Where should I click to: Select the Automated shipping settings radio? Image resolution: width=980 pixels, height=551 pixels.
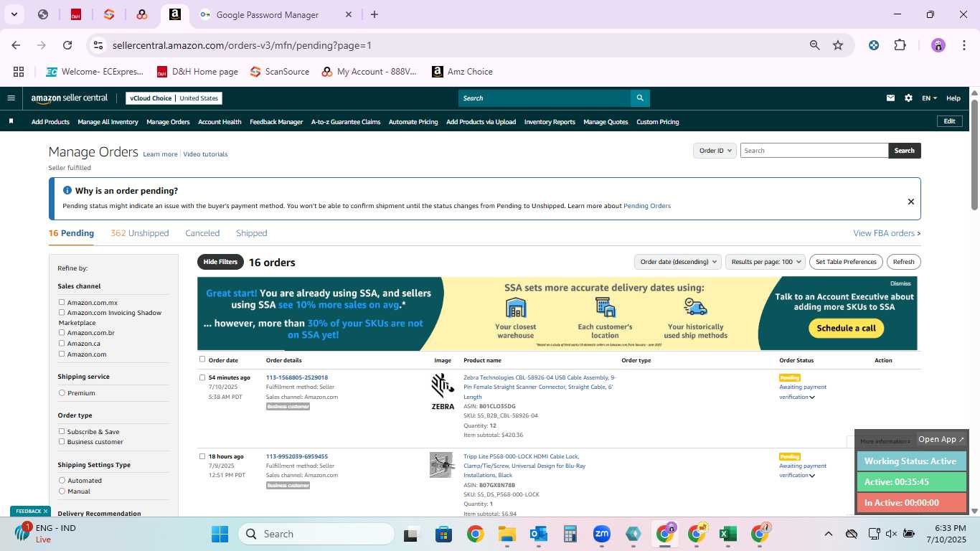[62, 481]
